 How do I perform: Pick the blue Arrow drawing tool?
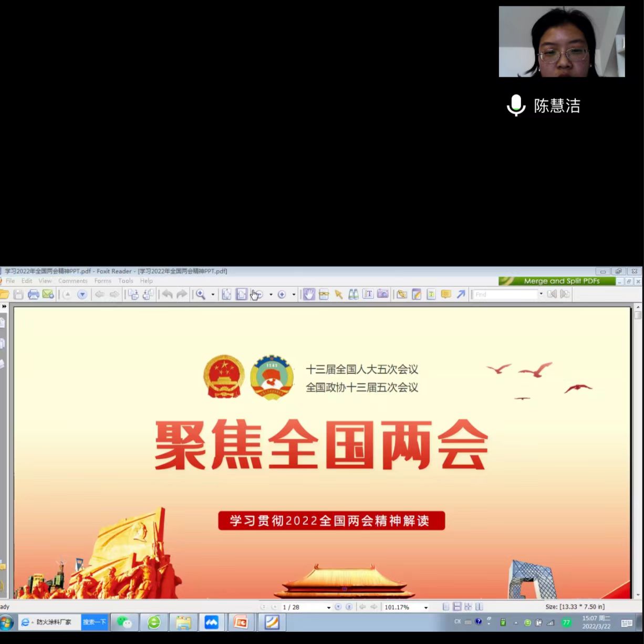[x=461, y=294]
